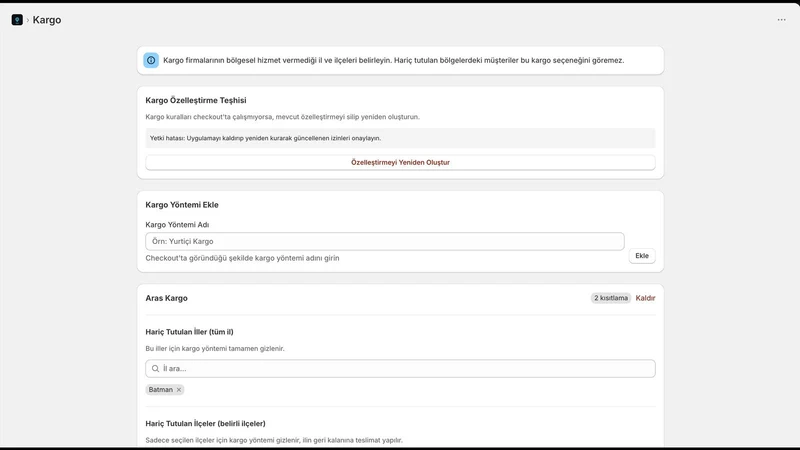800x450 pixels.
Task: Focus the Kargo Yöntemi Adı input field
Action: coord(385,241)
